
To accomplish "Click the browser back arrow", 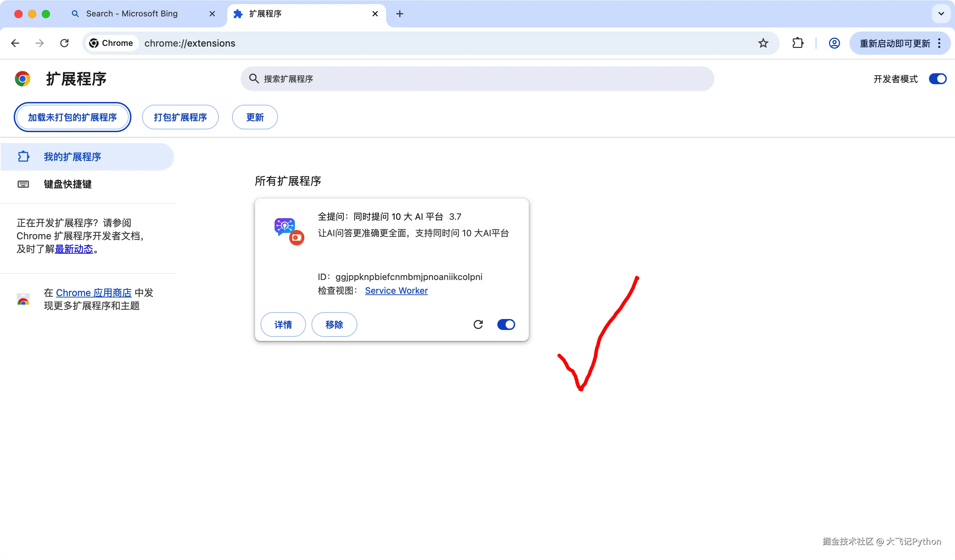I will coord(15,43).
